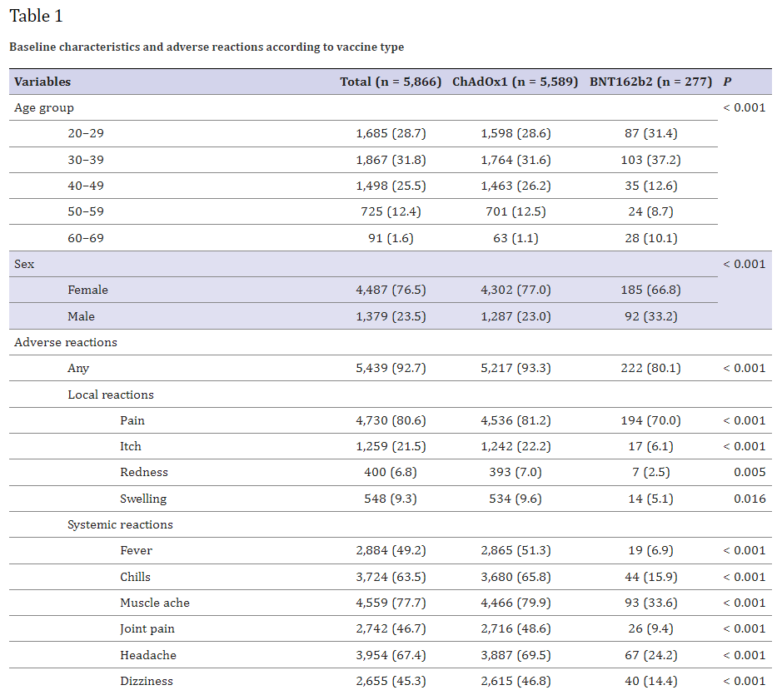This screenshot has height=700, width=782.
Task: Click the 'Systemic reactions' subheading
Action: 120,525
